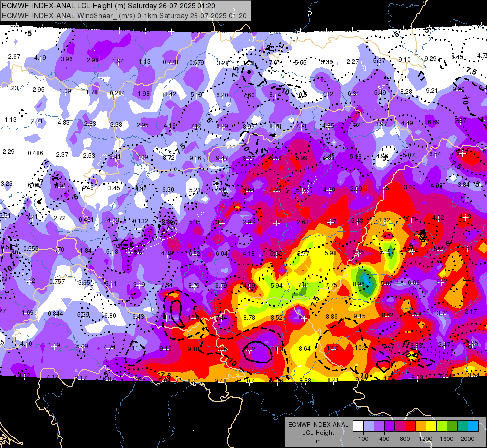Click the wind shear value 7.22
Screen dimensions: 487x448
point(441,281)
